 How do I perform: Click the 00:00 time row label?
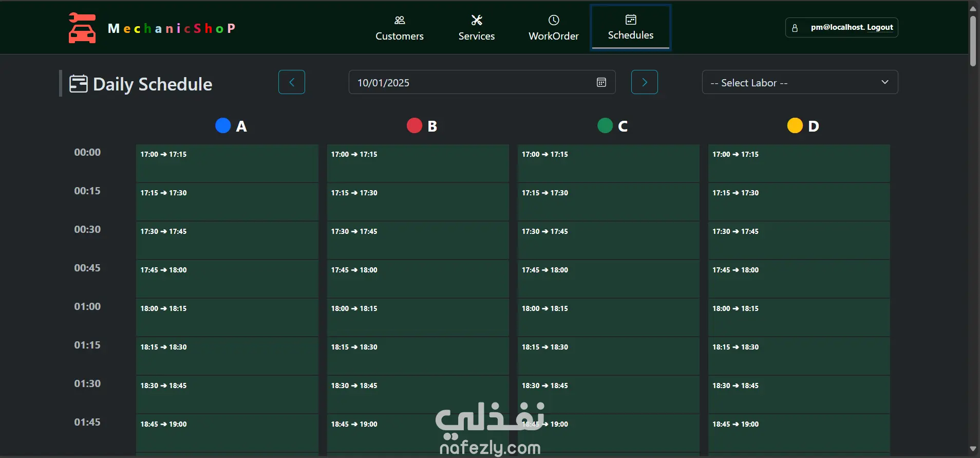click(x=87, y=152)
